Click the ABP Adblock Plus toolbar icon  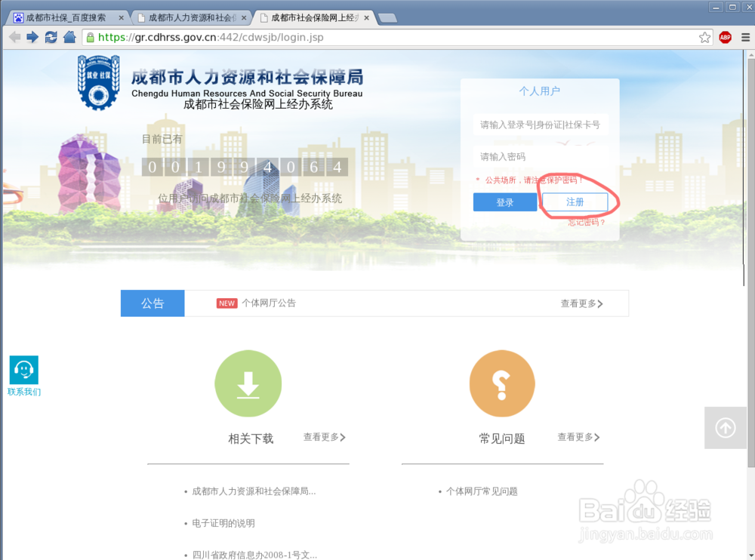[725, 36]
